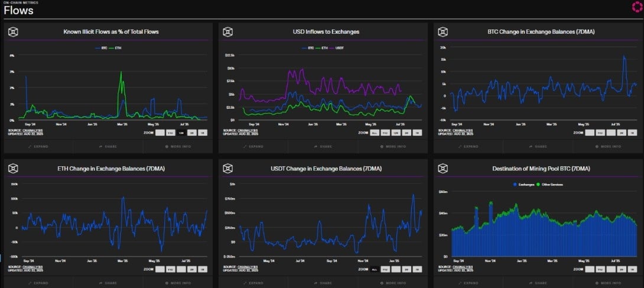This screenshot has width=644, height=288.
Task: Open More Info for Known Illicit Flows
Action: click(x=178, y=146)
